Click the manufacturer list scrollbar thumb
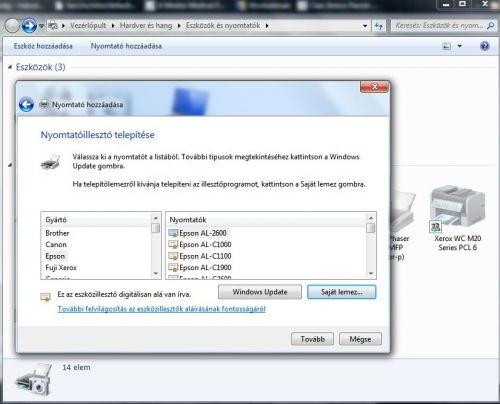500x404 pixels. tap(155, 228)
